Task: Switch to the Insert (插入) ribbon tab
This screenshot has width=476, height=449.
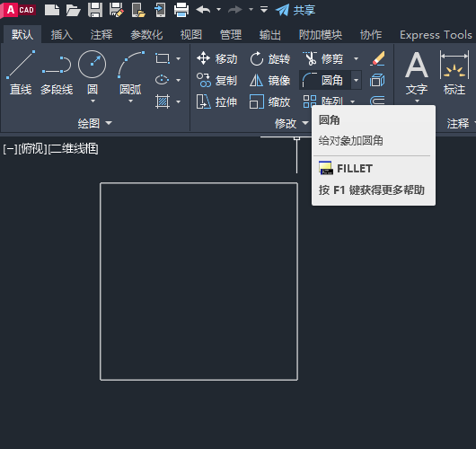Action: point(62,35)
